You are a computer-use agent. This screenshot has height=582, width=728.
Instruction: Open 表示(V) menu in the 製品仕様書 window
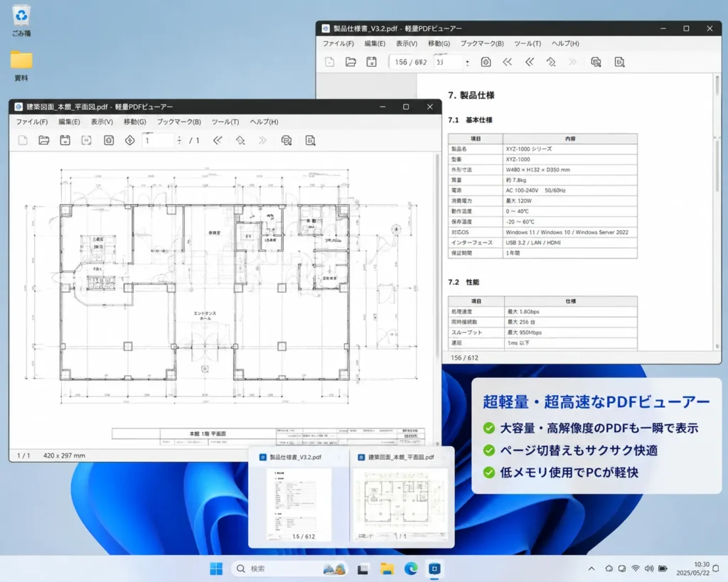tap(406, 43)
